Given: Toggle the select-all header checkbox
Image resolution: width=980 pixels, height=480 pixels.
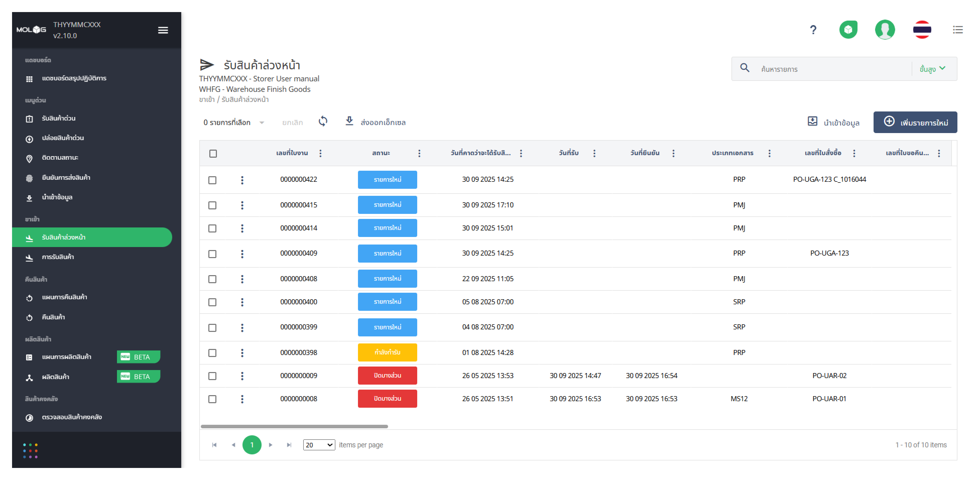Looking at the screenshot, I should [213, 153].
